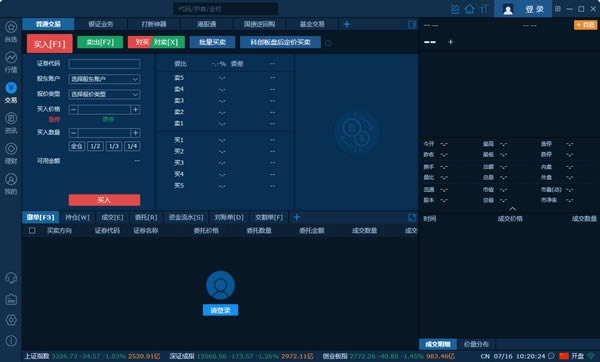Click the red flag icon in status bar
This screenshot has width=600, height=362.
click(x=564, y=356)
